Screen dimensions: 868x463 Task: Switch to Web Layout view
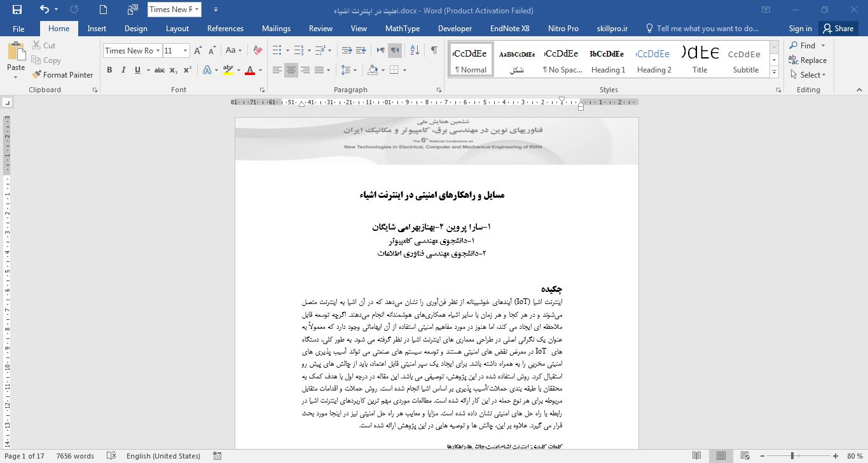click(x=745, y=455)
